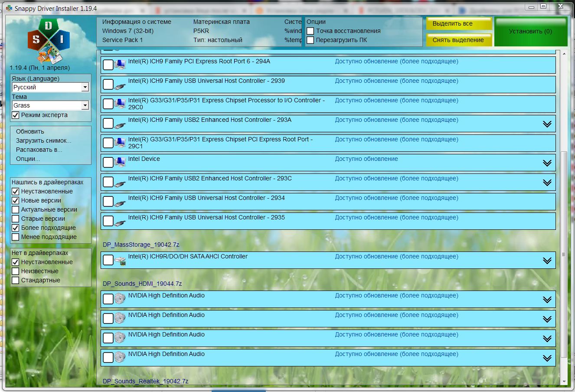
Task: Click the version text '1.19.4 (Пн, 1 апреля)'
Action: coord(39,68)
